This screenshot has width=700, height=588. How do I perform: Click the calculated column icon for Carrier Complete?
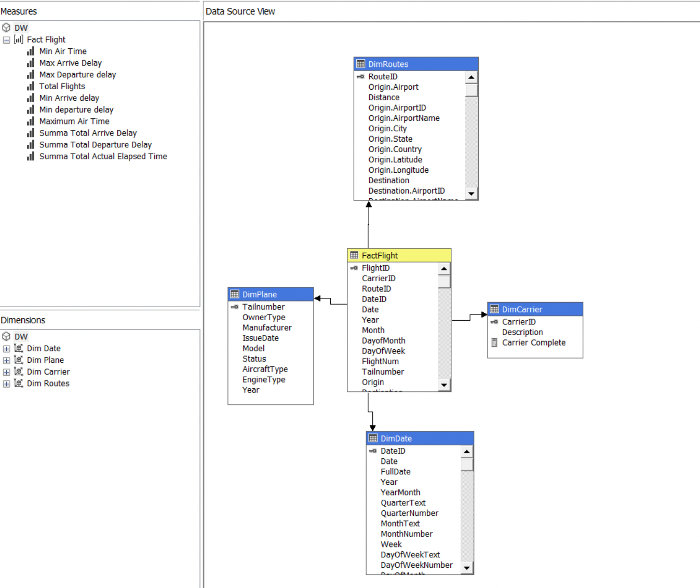pos(494,342)
